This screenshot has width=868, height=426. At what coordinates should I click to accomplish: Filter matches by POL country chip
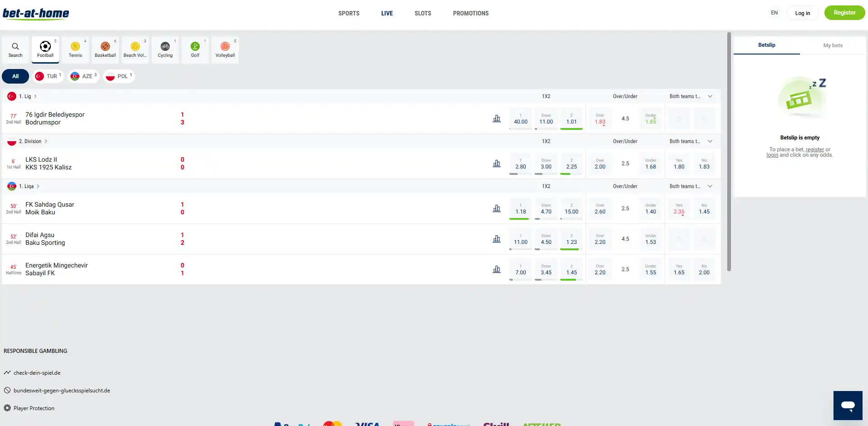pos(119,76)
